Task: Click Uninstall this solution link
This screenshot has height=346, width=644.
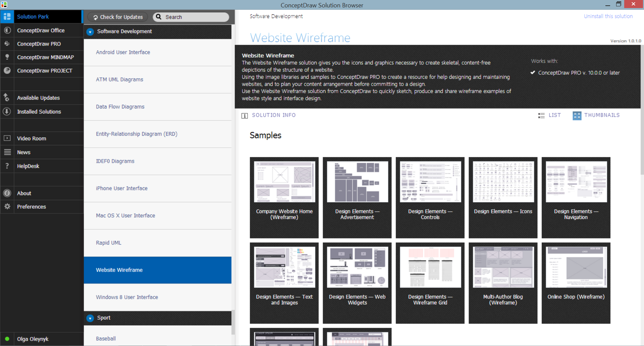Action: click(x=608, y=16)
